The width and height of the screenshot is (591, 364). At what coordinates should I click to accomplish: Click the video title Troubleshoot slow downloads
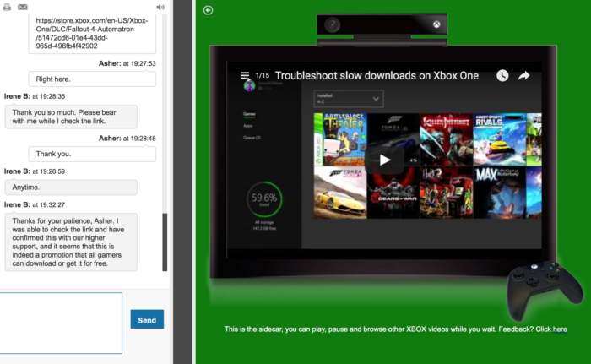(377, 75)
